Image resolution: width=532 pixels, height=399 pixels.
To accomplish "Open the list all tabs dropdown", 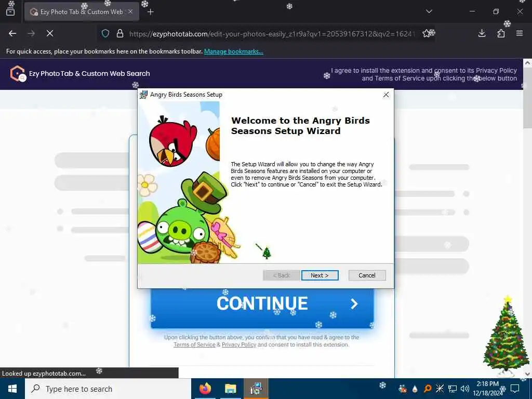I will [429, 11].
